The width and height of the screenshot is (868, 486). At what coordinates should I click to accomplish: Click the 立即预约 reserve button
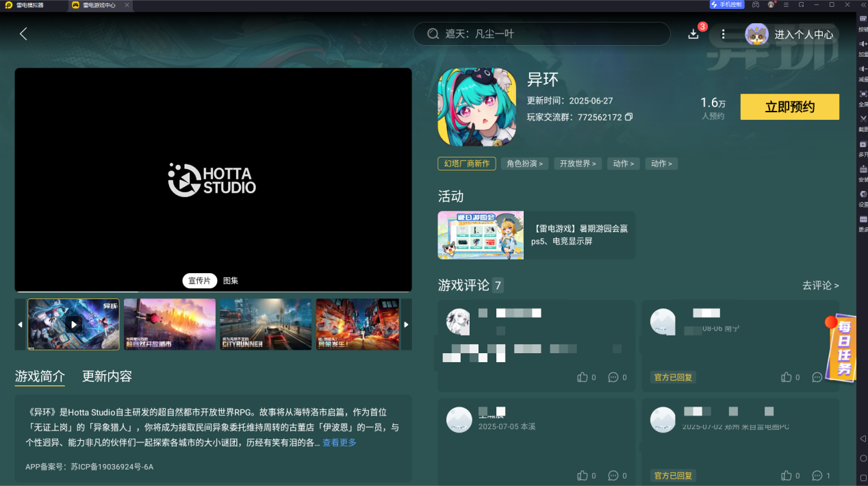pos(790,107)
